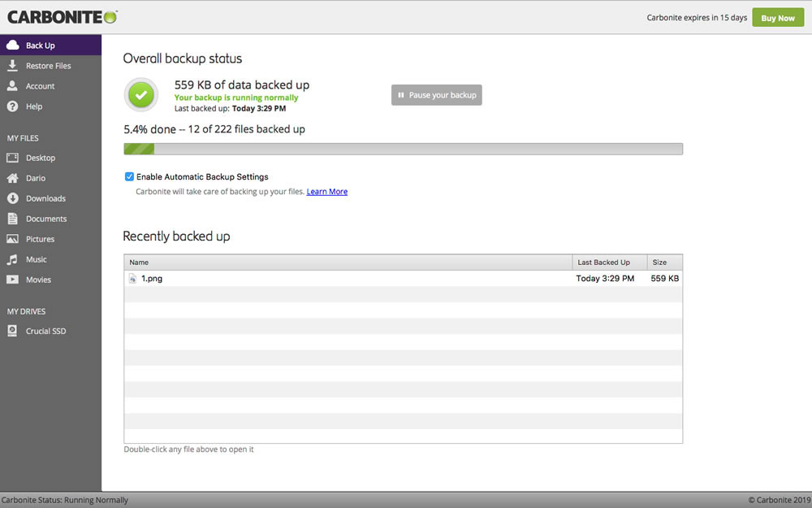The image size is (812, 508).
Task: Click the Music note icon
Action: pyautogui.click(x=12, y=259)
